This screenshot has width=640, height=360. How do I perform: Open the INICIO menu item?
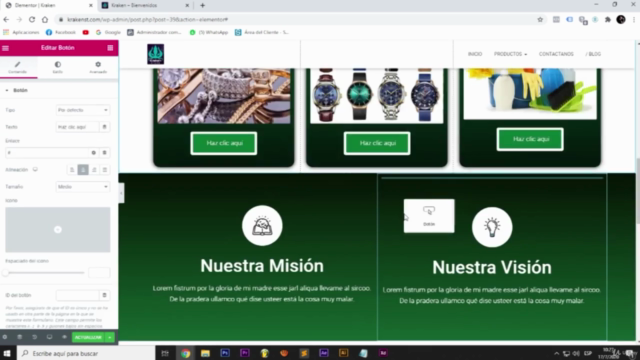[x=475, y=54]
